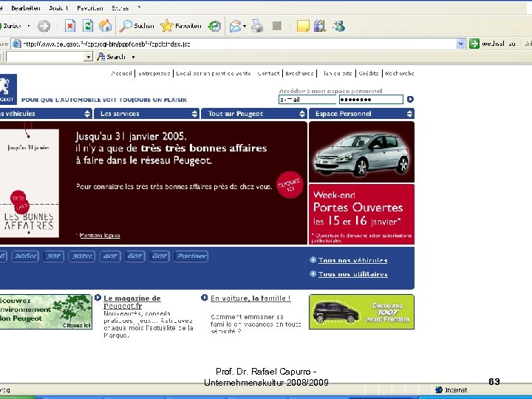Expand the Search button options arrow
Screen dimensions: 532x399
coord(133,57)
